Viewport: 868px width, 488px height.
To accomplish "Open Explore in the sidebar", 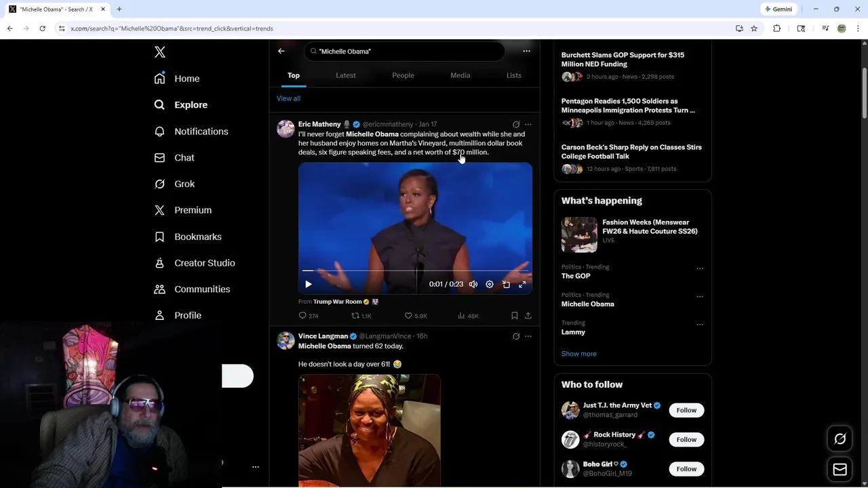I will (181, 105).
